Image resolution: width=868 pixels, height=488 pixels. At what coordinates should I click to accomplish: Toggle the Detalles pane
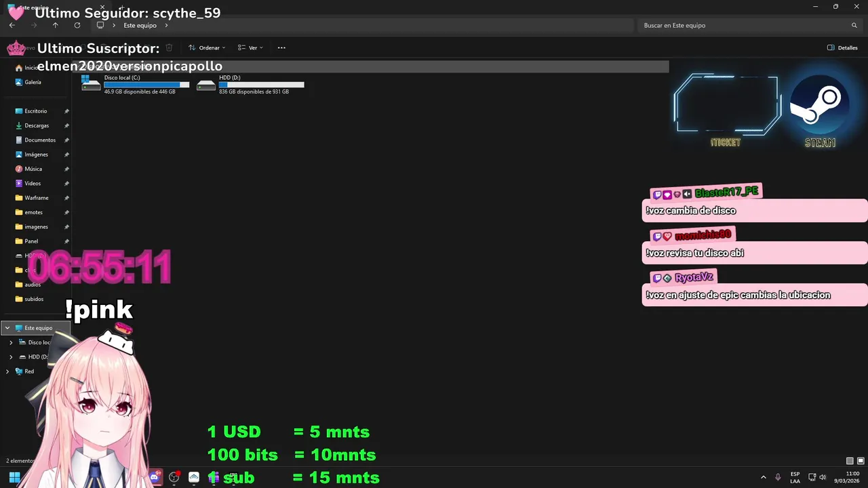[x=842, y=47]
